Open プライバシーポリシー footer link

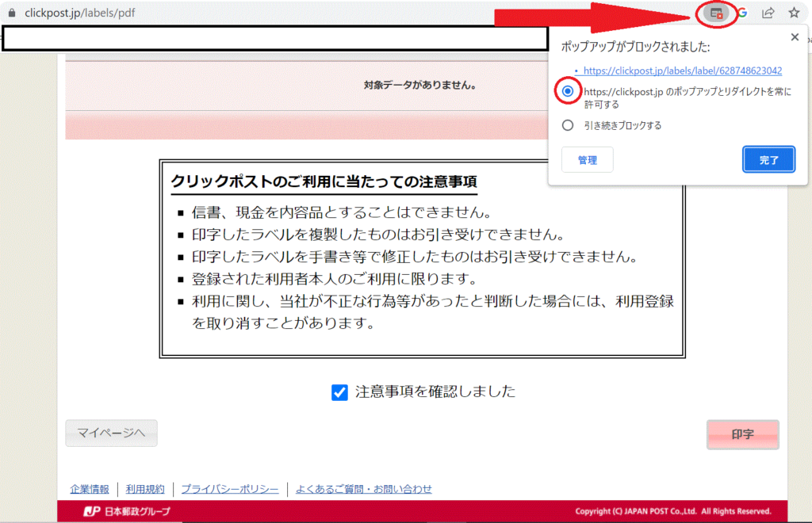(230, 489)
